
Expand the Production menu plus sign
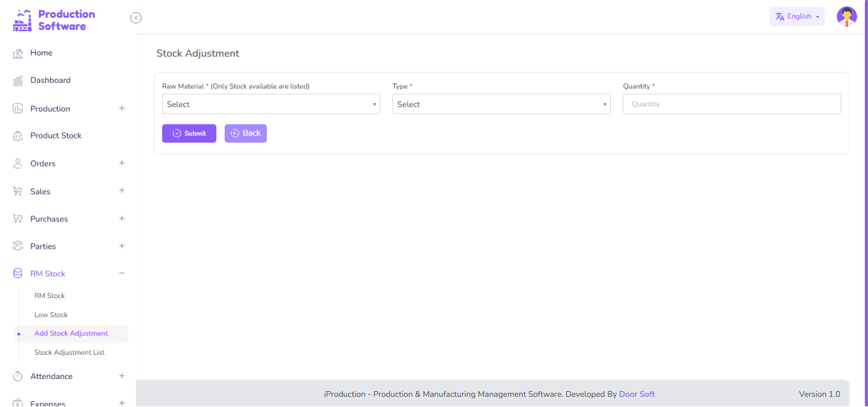122,108
